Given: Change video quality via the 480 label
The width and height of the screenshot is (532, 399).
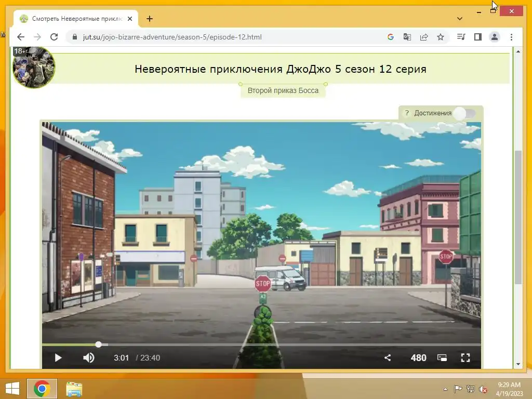Looking at the screenshot, I should [418, 357].
